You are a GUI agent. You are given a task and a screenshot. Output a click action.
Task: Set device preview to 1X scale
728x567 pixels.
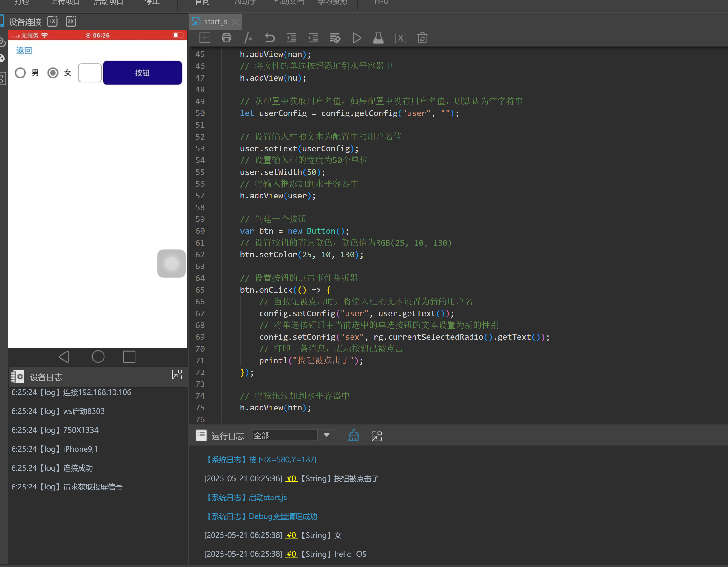(x=52, y=21)
